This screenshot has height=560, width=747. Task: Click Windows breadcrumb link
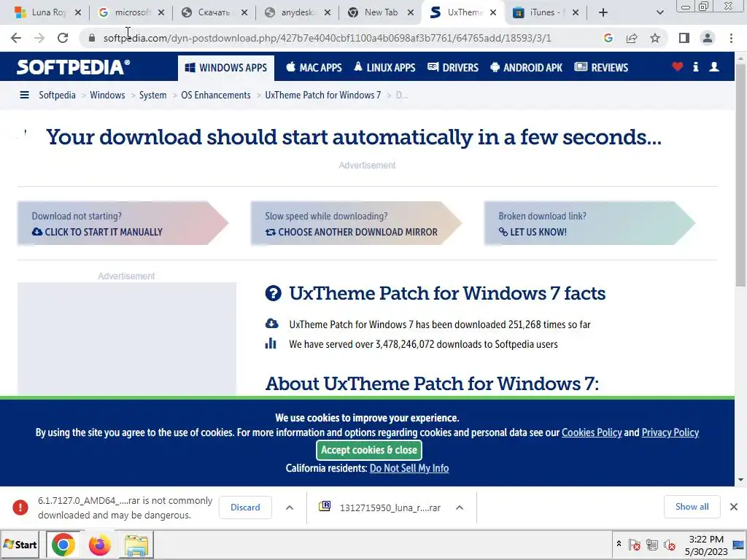click(x=107, y=96)
